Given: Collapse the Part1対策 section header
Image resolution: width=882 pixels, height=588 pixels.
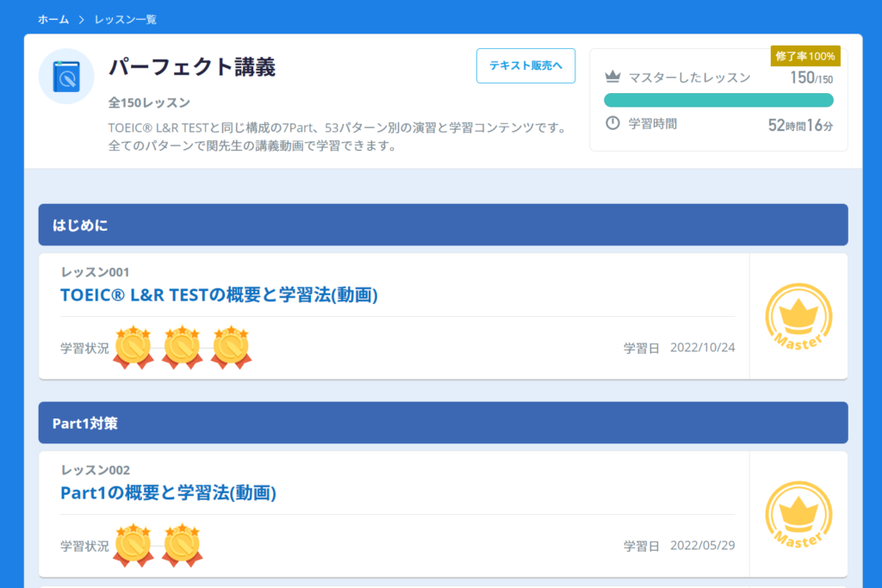Looking at the screenshot, I should coord(443,423).
